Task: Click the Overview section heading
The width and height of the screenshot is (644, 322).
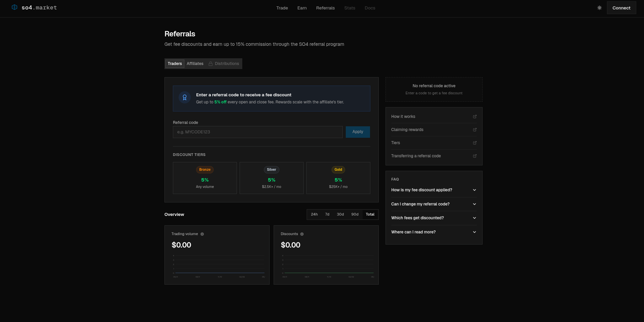Action: click(174, 215)
